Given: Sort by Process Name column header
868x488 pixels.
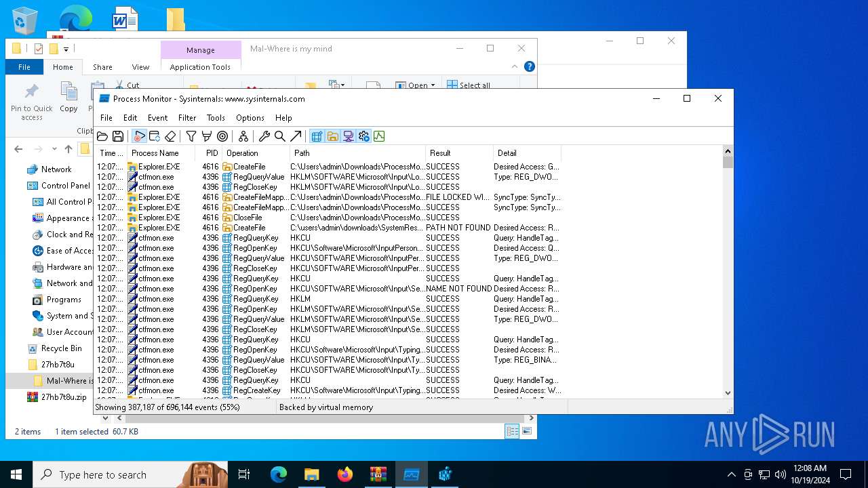Looking at the screenshot, I should pos(161,153).
